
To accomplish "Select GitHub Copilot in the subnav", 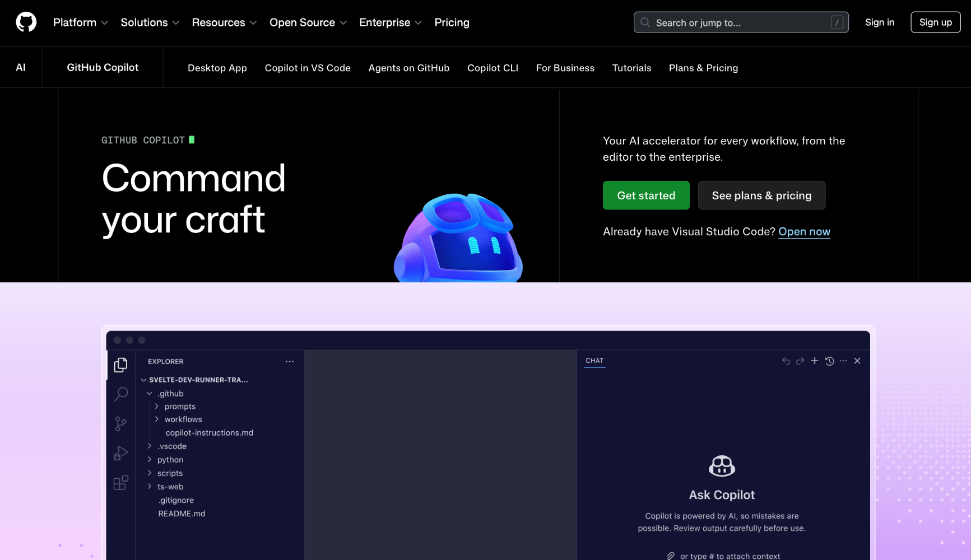I will point(103,67).
